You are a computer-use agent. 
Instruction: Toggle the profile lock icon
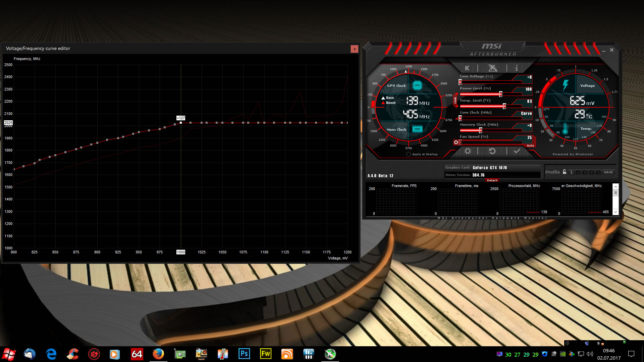(565, 172)
